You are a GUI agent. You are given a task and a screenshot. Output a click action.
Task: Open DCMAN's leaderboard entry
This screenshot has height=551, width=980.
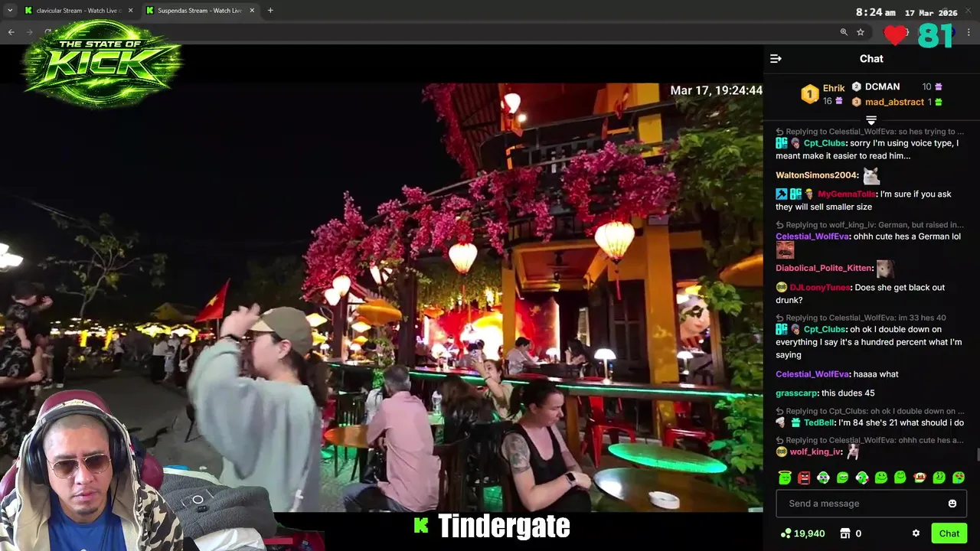[x=882, y=86]
